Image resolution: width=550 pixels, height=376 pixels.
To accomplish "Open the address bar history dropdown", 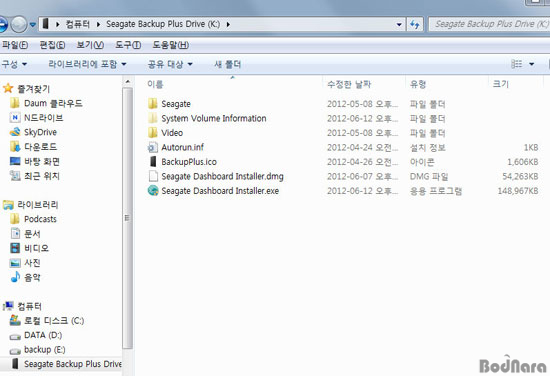I will (399, 25).
